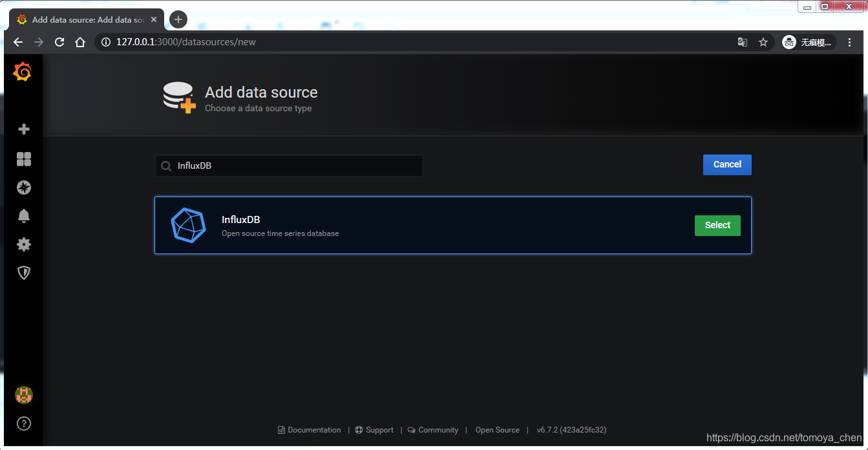Image resolution: width=868 pixels, height=450 pixels.
Task: Click the Select button for InfluxDB
Action: (x=717, y=225)
